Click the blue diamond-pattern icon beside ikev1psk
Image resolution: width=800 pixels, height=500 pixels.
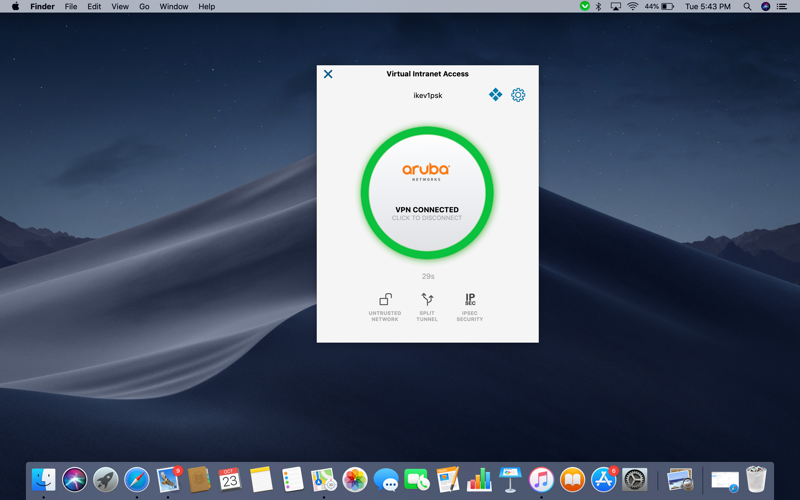point(495,94)
